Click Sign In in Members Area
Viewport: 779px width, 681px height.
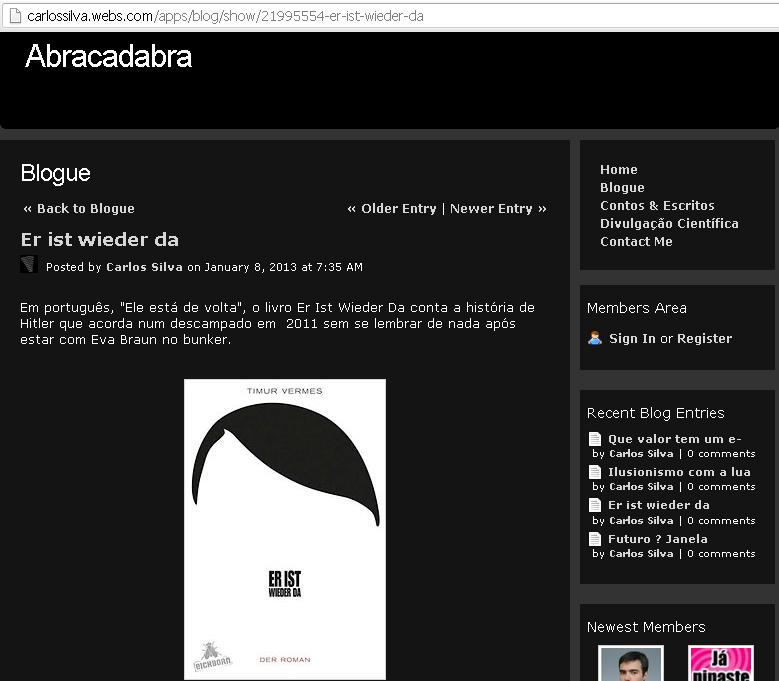[632, 339]
